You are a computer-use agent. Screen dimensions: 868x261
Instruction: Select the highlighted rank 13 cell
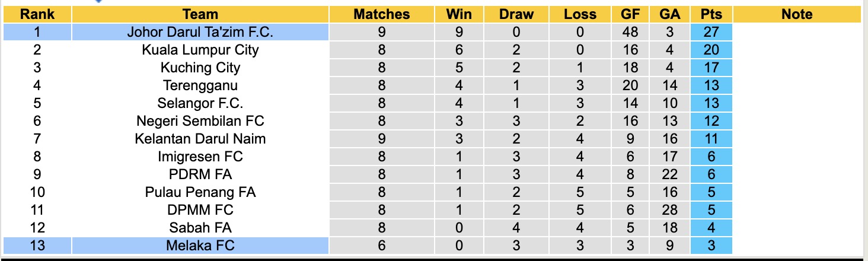pyautogui.click(x=37, y=246)
